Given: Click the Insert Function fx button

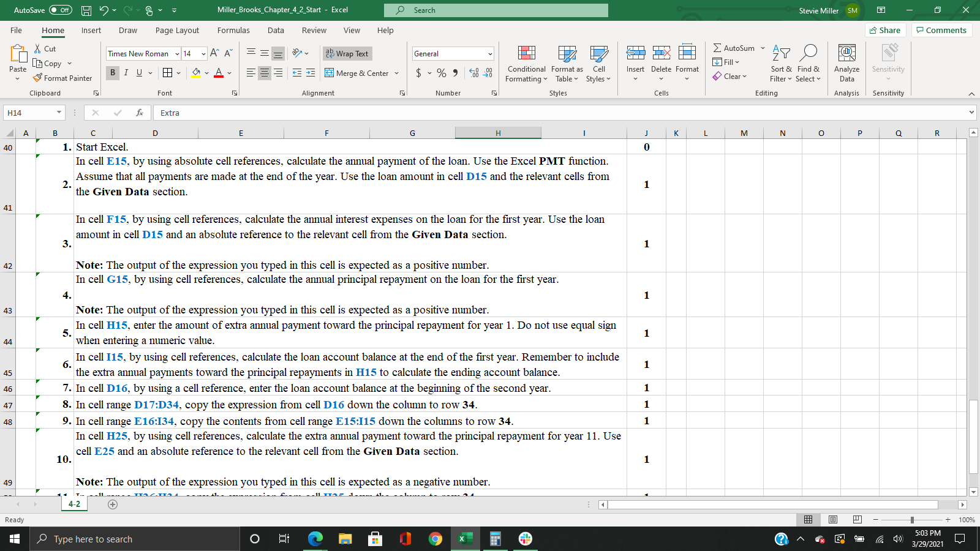Looking at the screenshot, I should [x=140, y=113].
